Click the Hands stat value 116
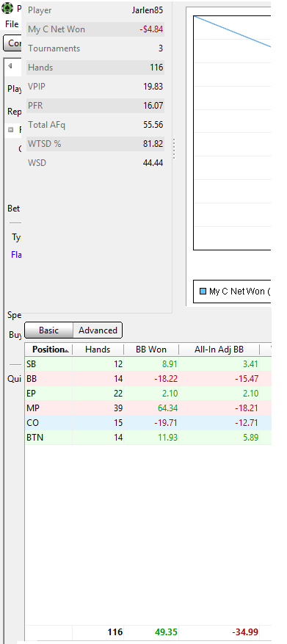 tap(156, 68)
